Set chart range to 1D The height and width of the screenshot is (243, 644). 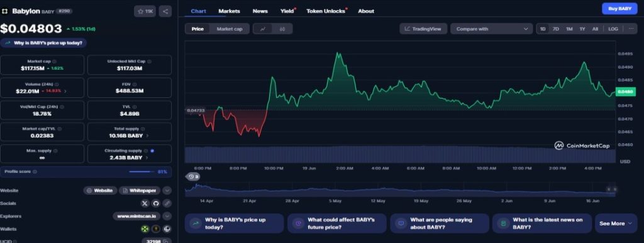pyautogui.click(x=543, y=29)
